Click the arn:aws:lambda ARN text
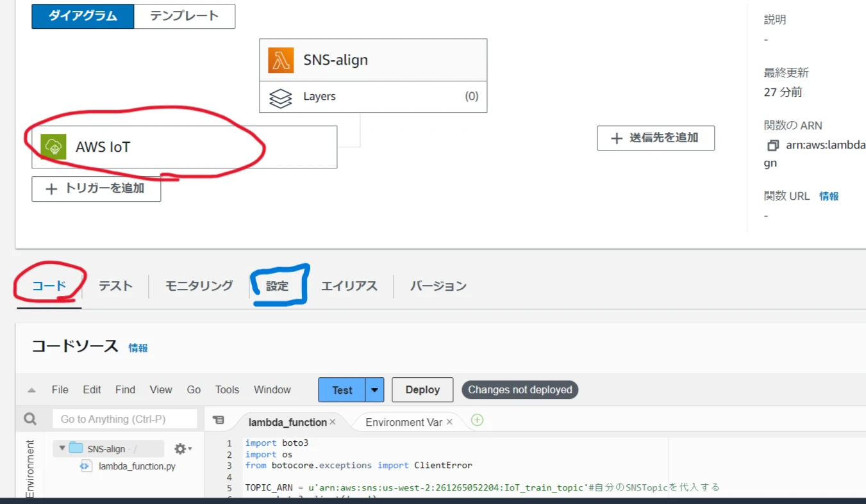Screen dimensions: 866x504 [825, 146]
